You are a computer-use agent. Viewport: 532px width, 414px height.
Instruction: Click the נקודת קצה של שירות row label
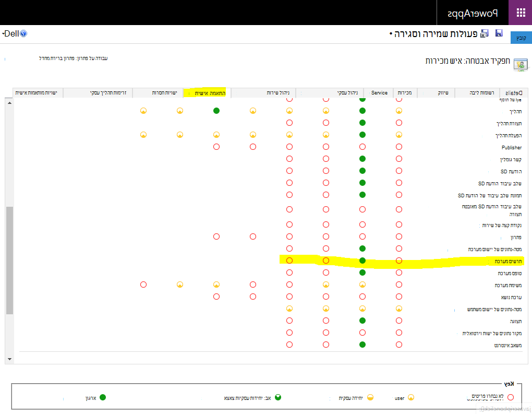[x=502, y=225]
